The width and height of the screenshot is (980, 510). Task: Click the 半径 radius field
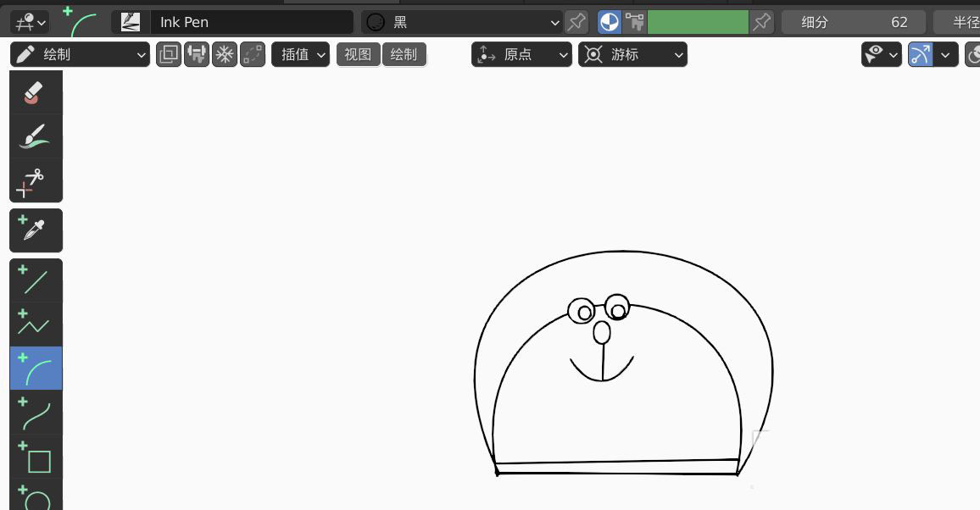[x=957, y=23]
